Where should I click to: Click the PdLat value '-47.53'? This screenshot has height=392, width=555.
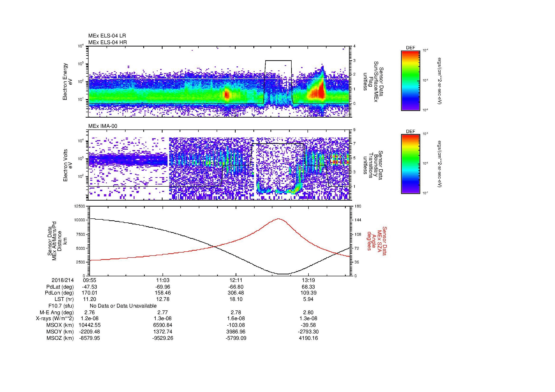coord(90,287)
